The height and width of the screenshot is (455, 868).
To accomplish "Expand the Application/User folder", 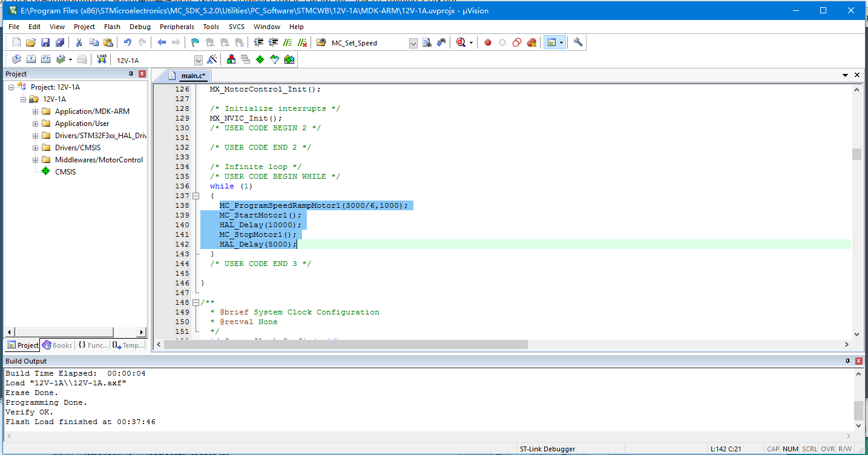I will click(36, 124).
